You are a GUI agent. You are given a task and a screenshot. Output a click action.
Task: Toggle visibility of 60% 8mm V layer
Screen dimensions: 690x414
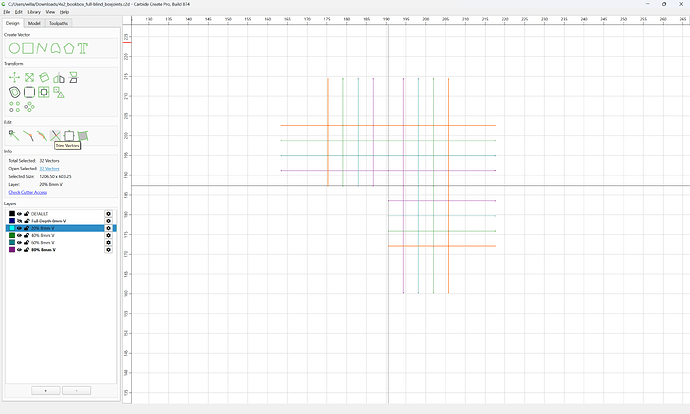click(x=19, y=242)
